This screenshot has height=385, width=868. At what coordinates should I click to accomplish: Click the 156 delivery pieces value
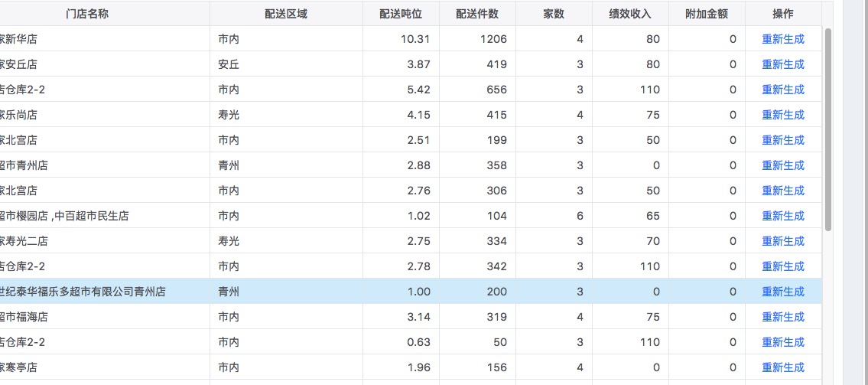496,368
